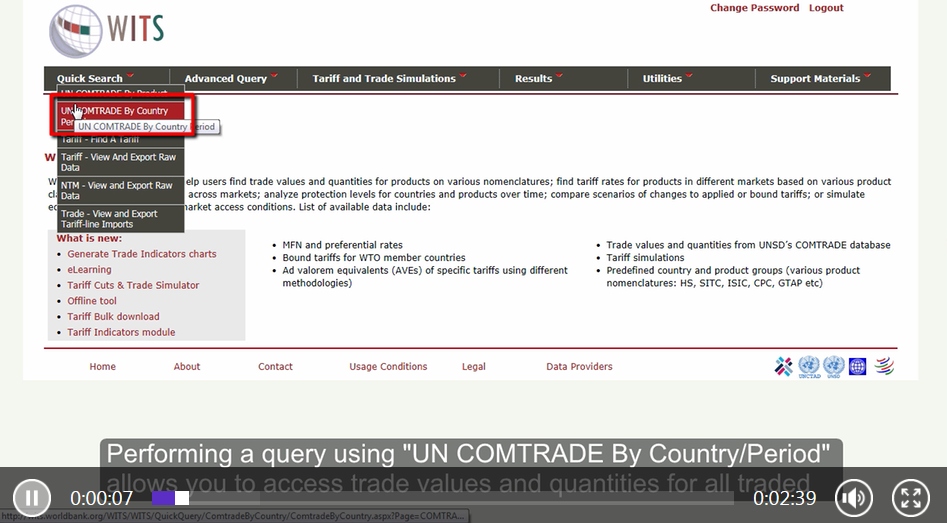
Task: Seek on the video progress bar
Action: pos(450,498)
